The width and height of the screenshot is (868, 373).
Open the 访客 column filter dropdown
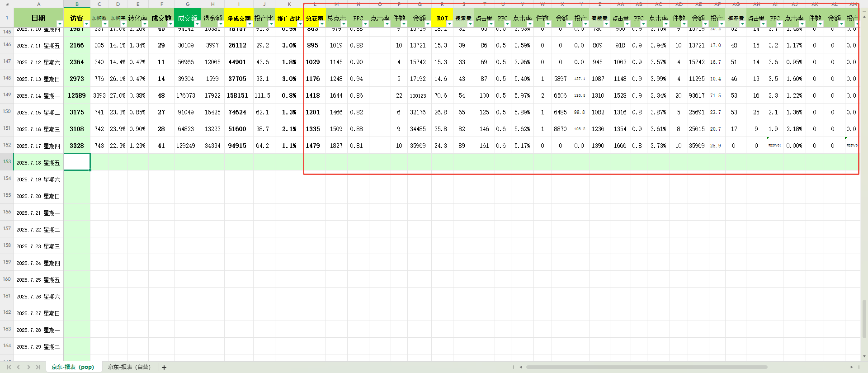pos(86,24)
